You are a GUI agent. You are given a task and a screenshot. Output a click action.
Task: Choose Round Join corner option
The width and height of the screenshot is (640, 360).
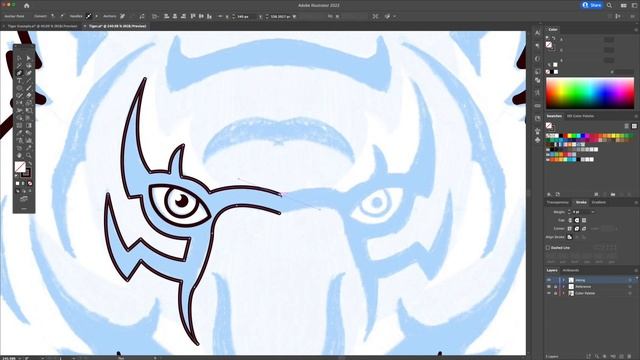click(577, 228)
